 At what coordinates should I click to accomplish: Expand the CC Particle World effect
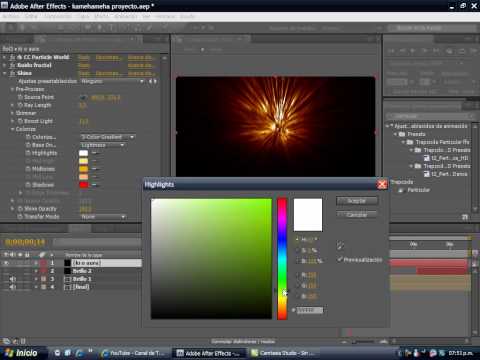pos(4,57)
